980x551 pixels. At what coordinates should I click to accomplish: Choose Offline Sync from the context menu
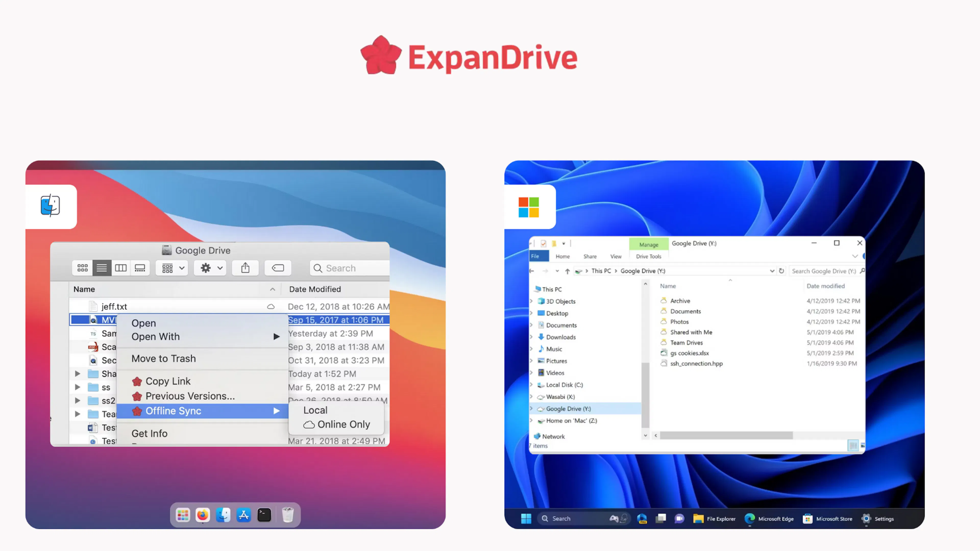[x=173, y=411]
